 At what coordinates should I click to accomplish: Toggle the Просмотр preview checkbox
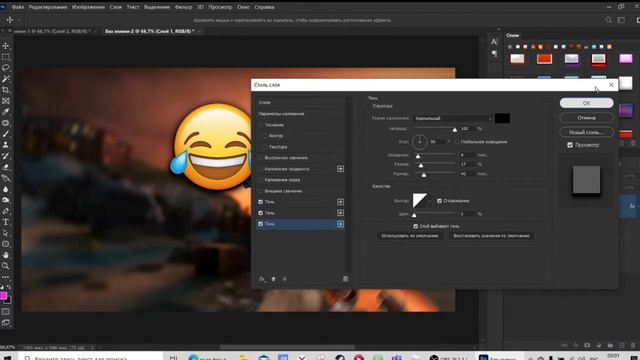570,145
